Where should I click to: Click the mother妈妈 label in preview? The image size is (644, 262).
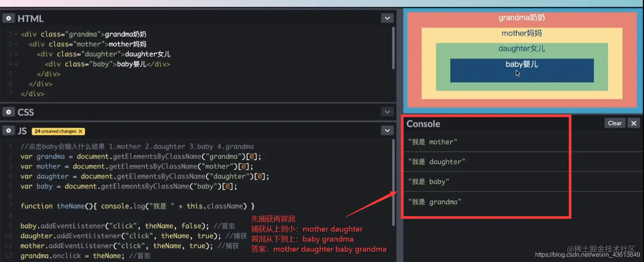tap(522, 33)
